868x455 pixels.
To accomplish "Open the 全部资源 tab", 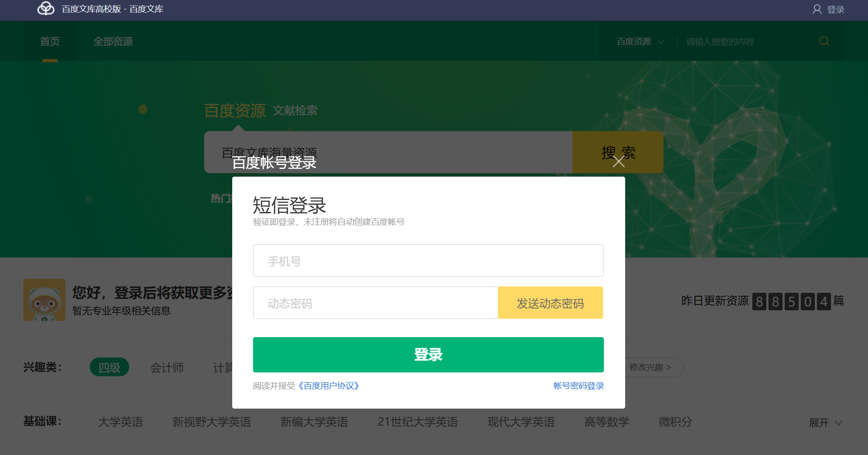I will pyautogui.click(x=113, y=42).
